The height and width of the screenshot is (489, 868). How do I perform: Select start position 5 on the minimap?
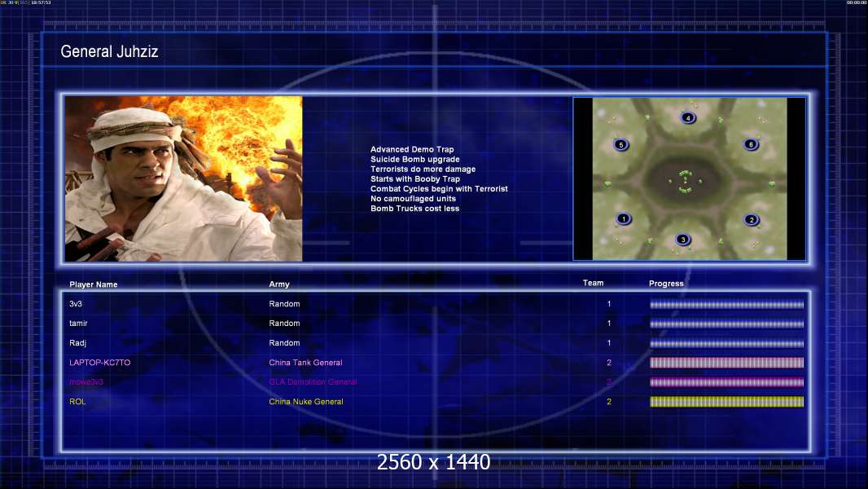click(621, 145)
